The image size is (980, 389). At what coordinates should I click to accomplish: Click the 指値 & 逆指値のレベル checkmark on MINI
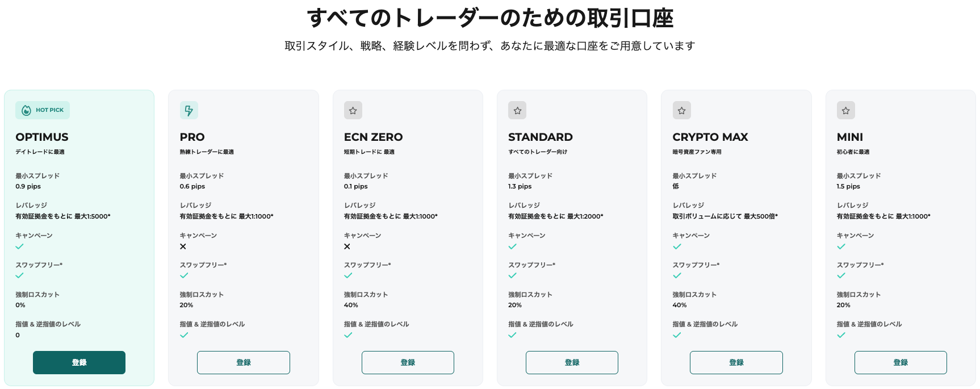click(x=841, y=335)
